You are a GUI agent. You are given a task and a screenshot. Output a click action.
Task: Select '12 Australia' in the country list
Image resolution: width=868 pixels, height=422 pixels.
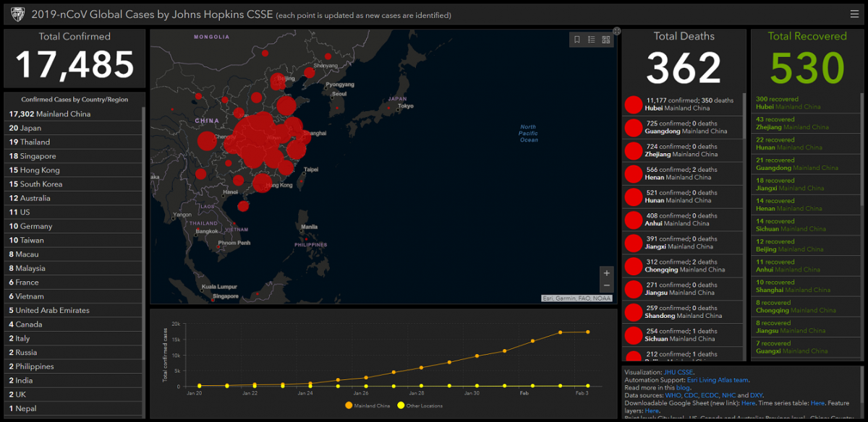(x=74, y=198)
